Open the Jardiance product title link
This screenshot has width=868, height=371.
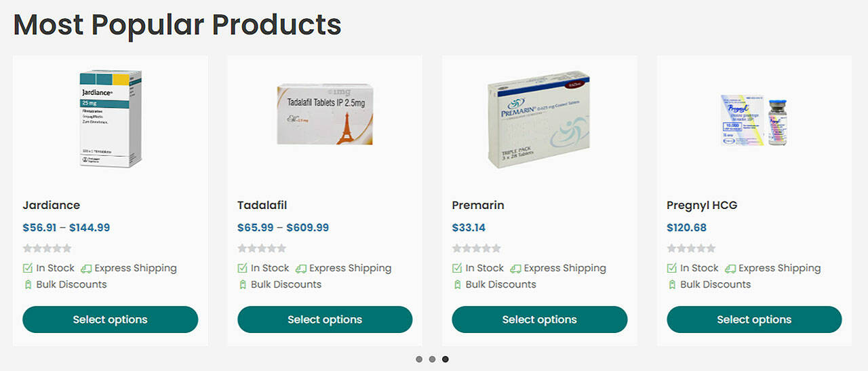point(52,205)
